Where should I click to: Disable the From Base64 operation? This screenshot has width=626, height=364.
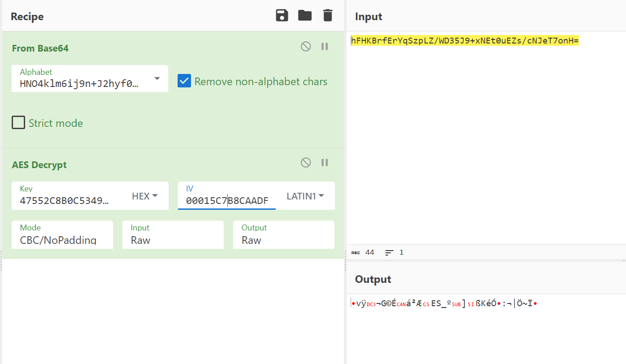(306, 46)
